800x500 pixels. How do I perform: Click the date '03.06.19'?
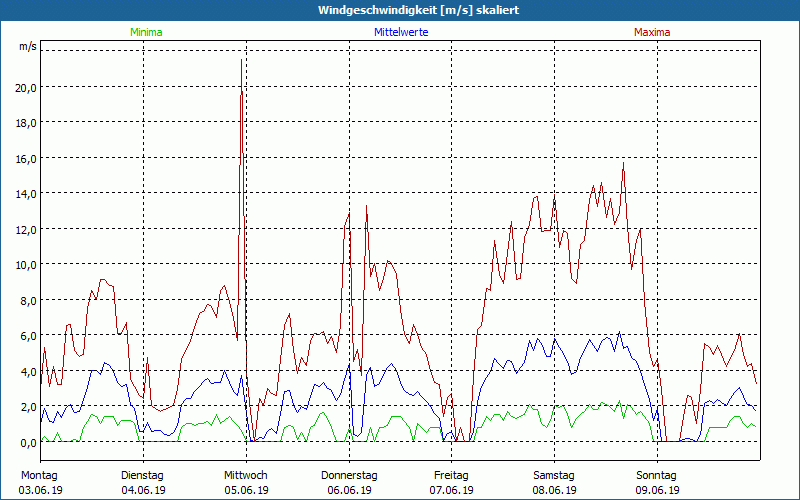coord(40,490)
